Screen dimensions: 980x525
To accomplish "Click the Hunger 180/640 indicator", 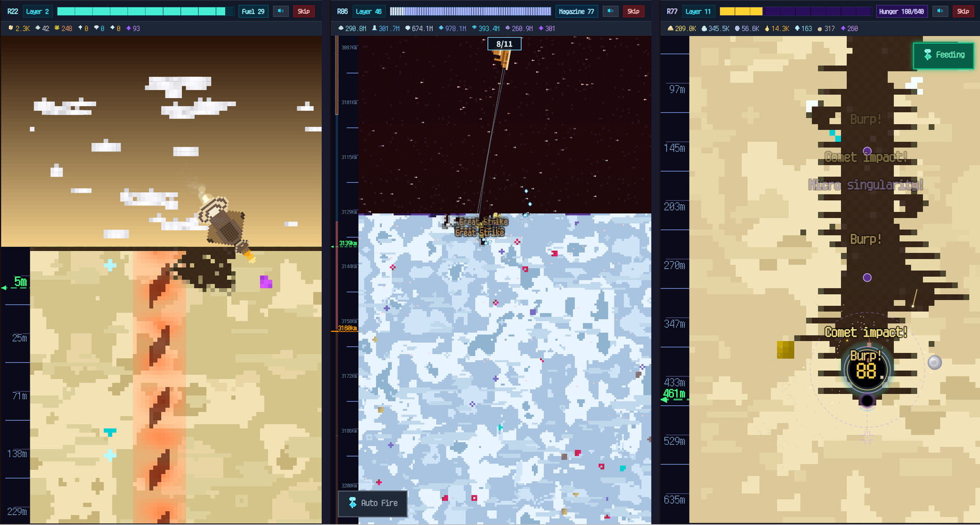I will coord(901,11).
